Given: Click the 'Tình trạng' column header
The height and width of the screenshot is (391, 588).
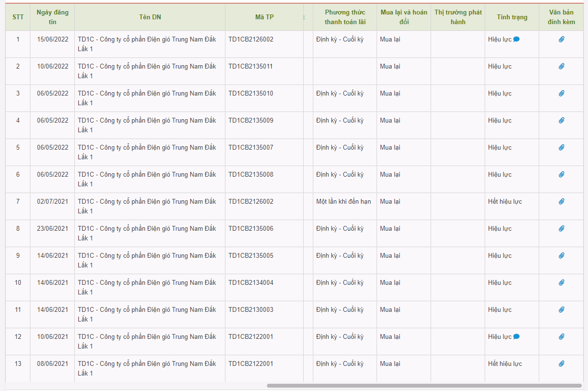Looking at the screenshot, I should pos(512,17).
